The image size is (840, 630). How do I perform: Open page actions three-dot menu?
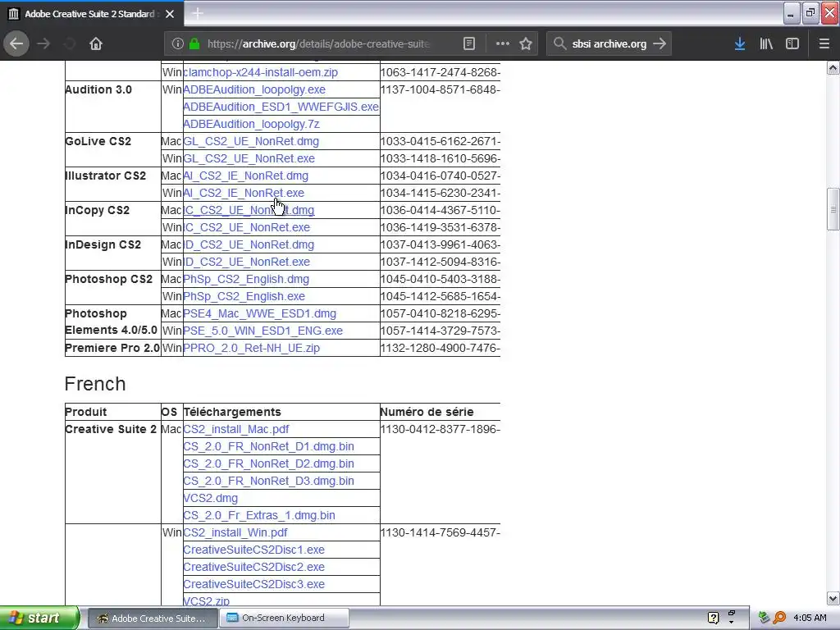(503, 43)
